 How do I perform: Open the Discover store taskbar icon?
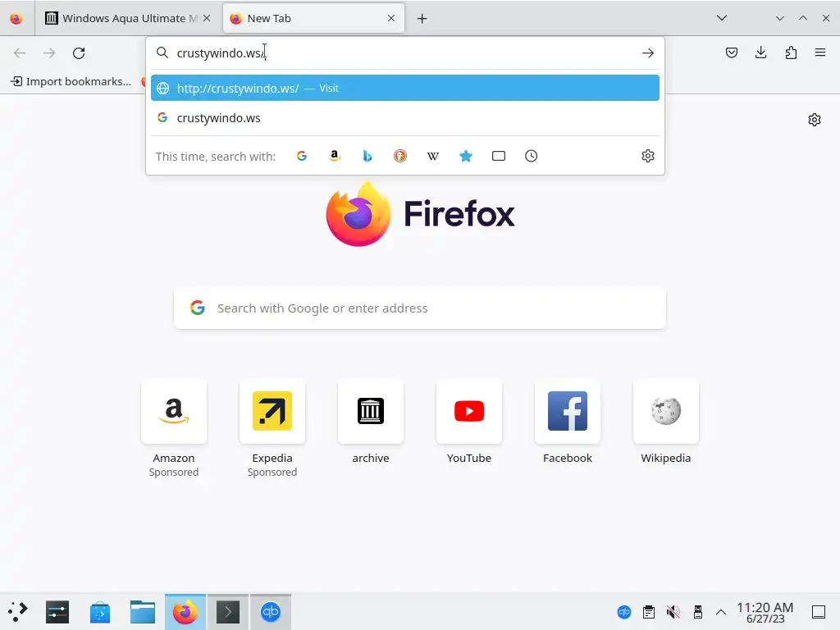pos(100,612)
